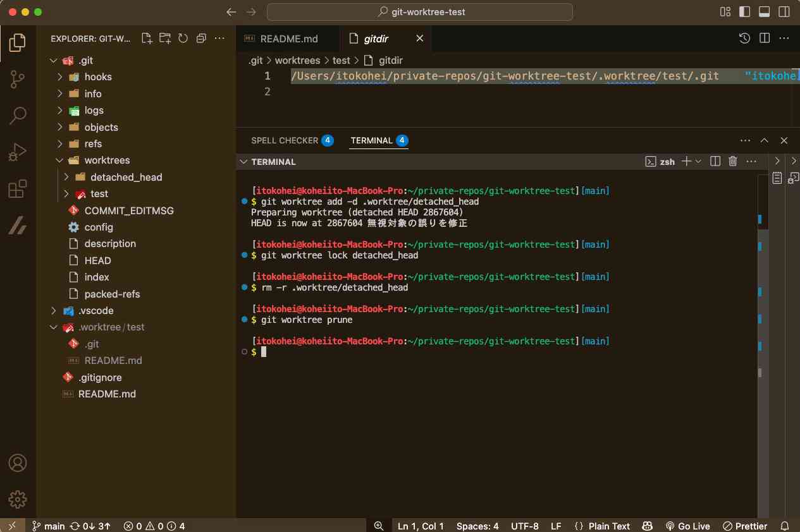The image size is (800, 532).
Task: Kill the terminal with trash icon
Action: click(733, 162)
